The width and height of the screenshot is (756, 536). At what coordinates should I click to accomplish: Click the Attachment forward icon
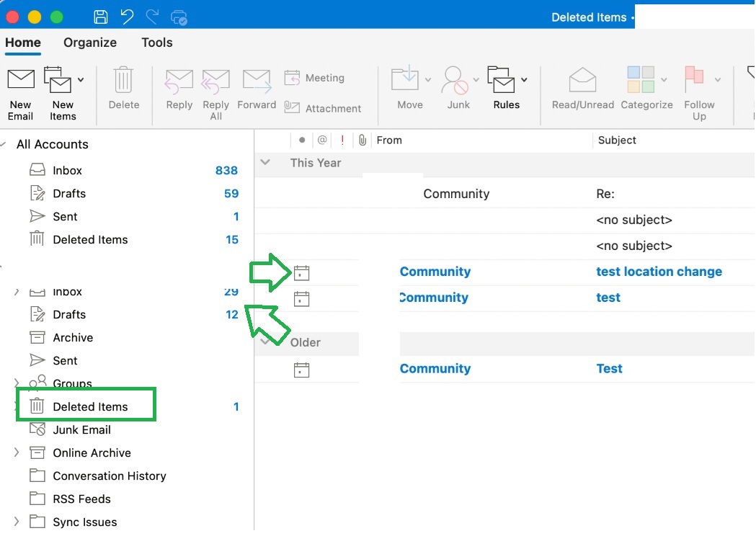(292, 107)
